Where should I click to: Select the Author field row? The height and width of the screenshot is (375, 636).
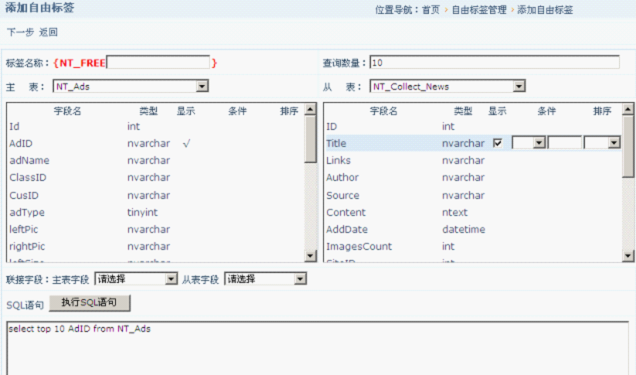coord(473,177)
